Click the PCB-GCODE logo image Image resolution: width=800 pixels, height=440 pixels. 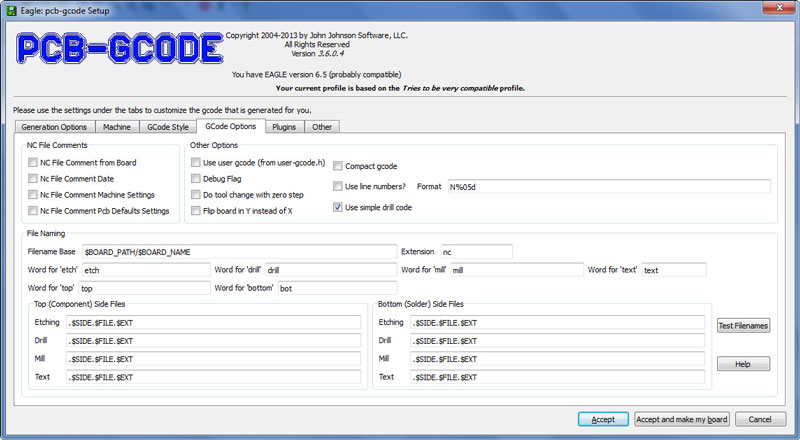coord(119,48)
